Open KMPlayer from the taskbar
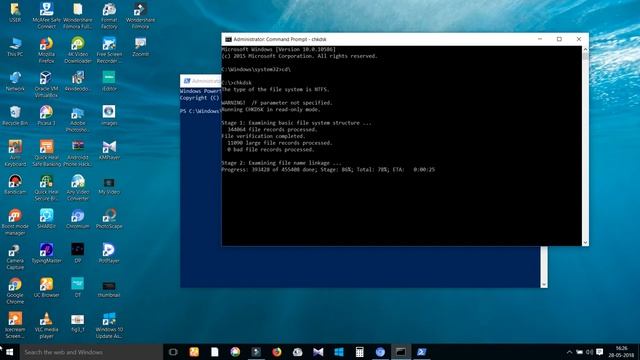The image size is (640, 360). (318, 352)
